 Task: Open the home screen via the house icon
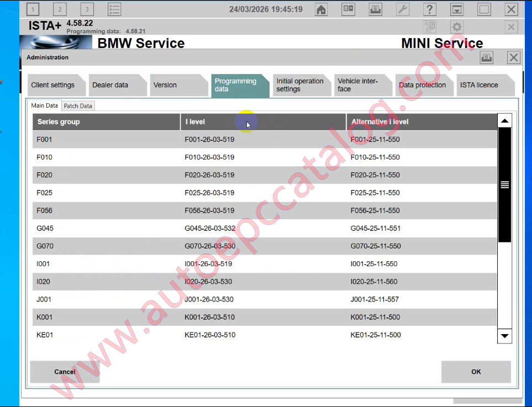pyautogui.click(x=321, y=9)
